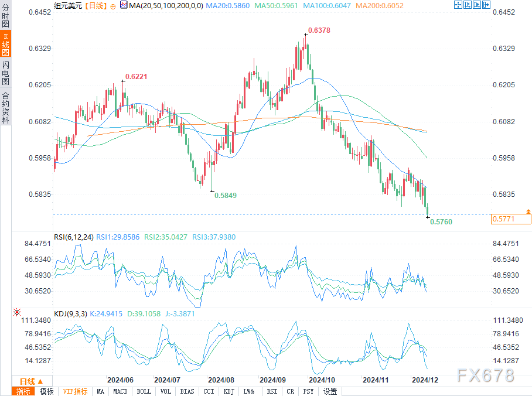This screenshot has width=532, height=396.
Task: Click the 0.6378 high price label
Action: point(319,30)
